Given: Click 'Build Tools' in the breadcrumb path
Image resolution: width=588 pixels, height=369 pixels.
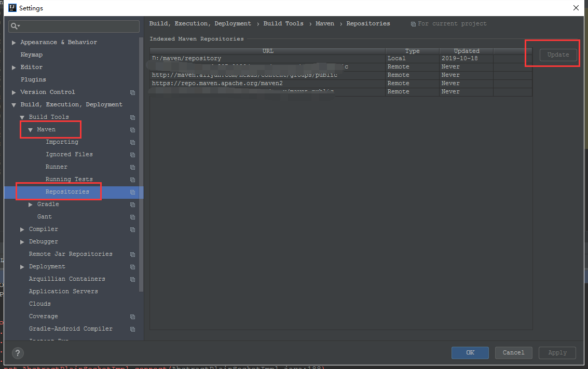Looking at the screenshot, I should tap(283, 23).
